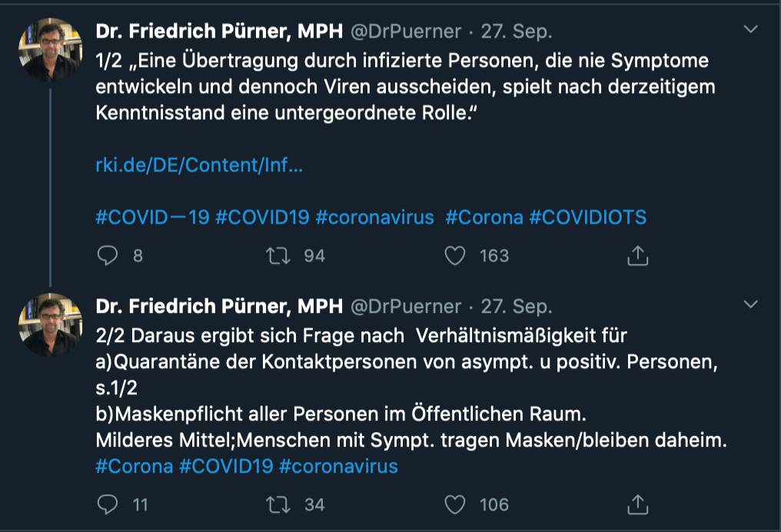Viewport: 781px width, 532px height.
Task: Open the rki.de/DE/Content link
Action: [x=199, y=165]
